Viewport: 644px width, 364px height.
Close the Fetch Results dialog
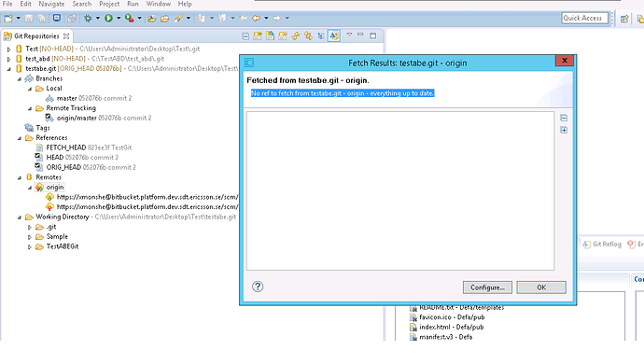click(x=565, y=61)
